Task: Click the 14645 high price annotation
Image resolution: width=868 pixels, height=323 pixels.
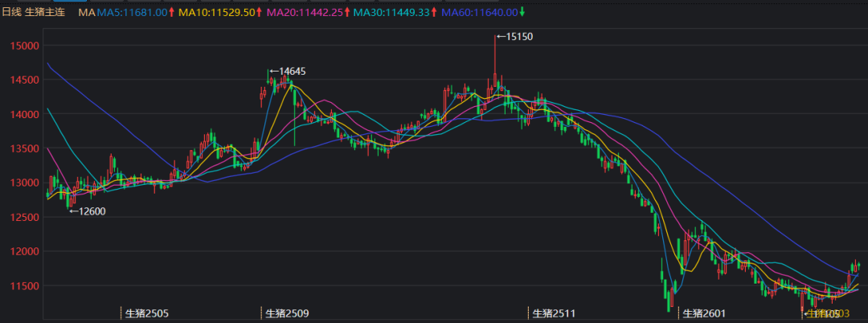Action: [291, 72]
